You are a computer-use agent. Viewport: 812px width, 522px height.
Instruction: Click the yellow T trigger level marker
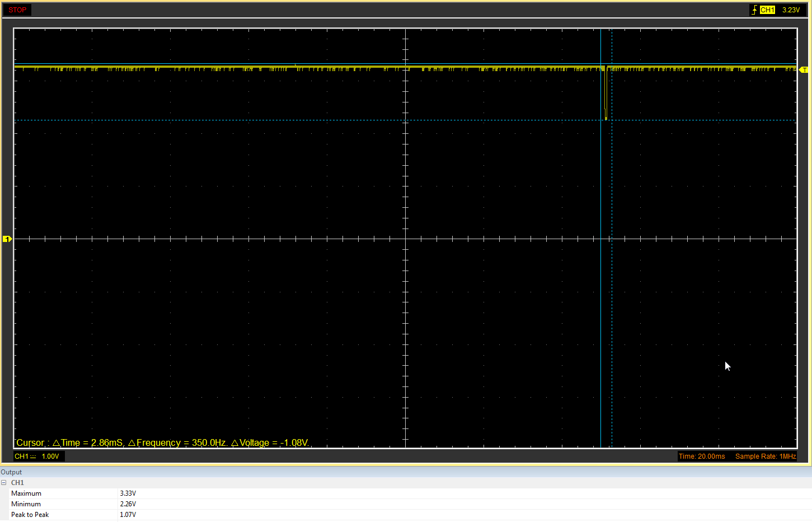pyautogui.click(x=804, y=70)
